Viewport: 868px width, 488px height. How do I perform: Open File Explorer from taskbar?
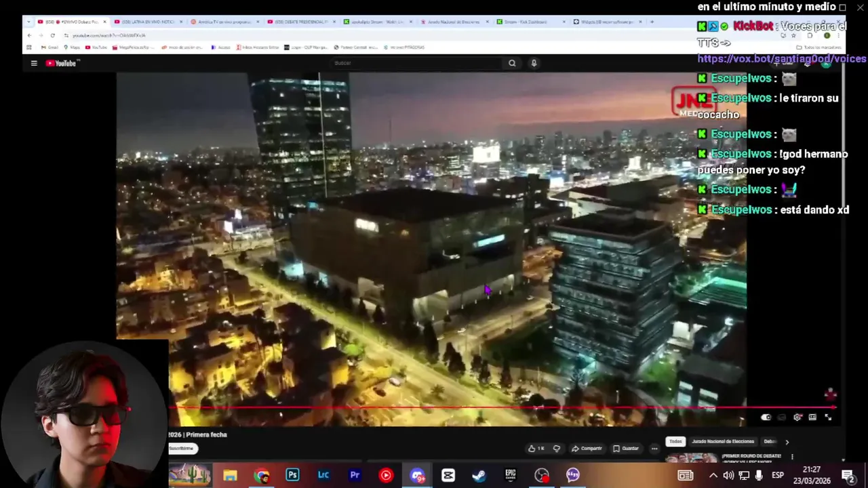point(230,475)
